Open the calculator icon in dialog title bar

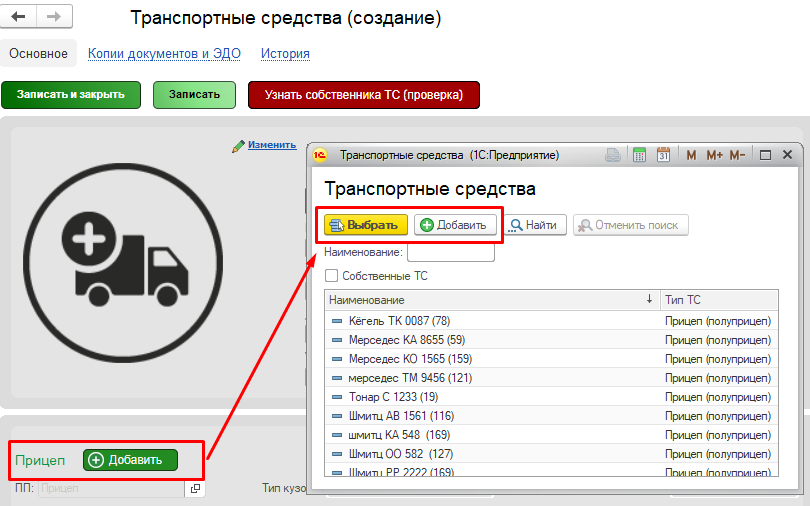(x=640, y=155)
